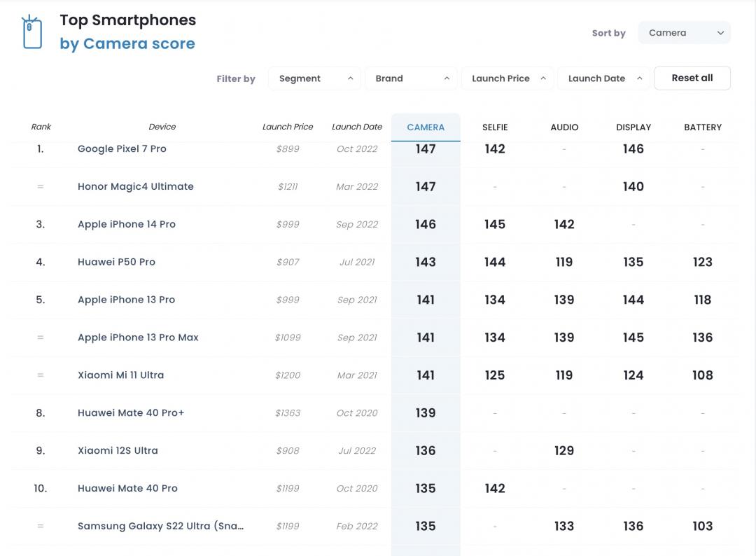Click the Device column header
756x556 pixels.
click(162, 127)
